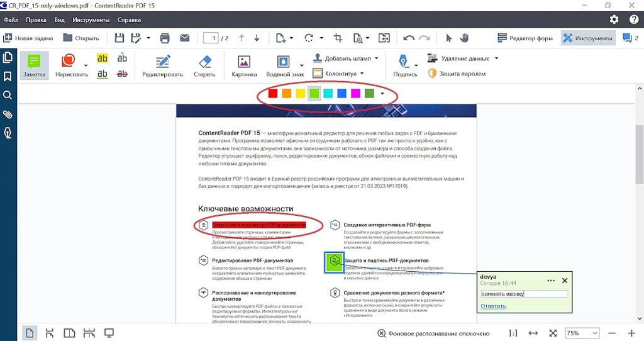The width and height of the screenshot is (644, 341).
Task: Expand the Add stamp (Добавить штамп) dropdown
Action: (x=376, y=59)
